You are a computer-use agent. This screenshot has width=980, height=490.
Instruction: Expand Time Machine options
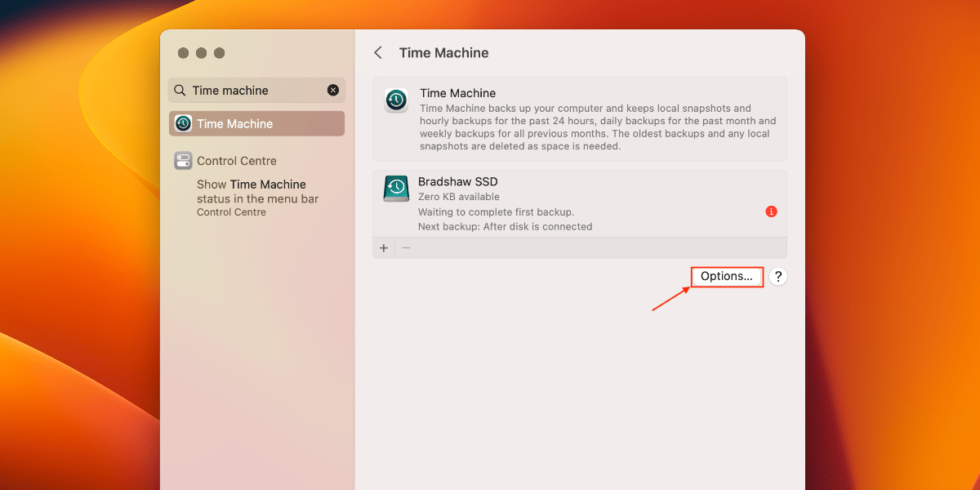point(726,276)
